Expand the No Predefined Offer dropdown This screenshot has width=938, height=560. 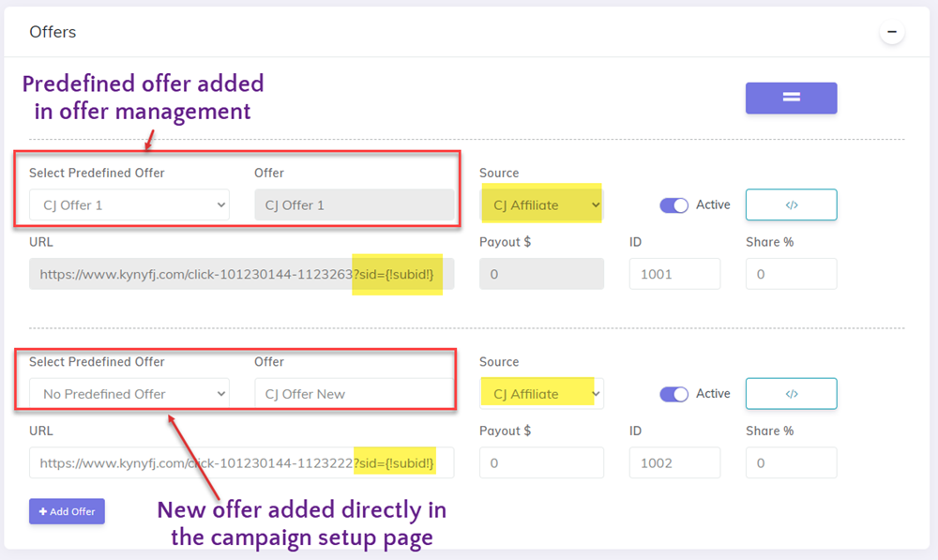(x=129, y=392)
